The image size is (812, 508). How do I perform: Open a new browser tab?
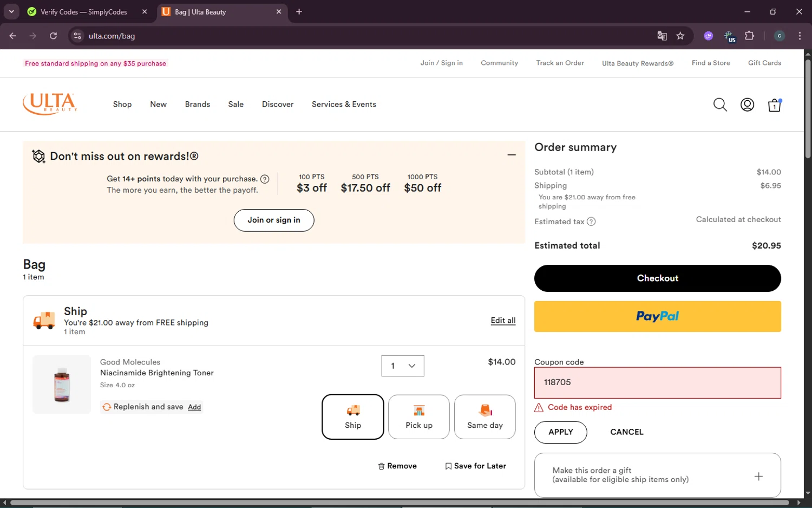pyautogui.click(x=299, y=11)
